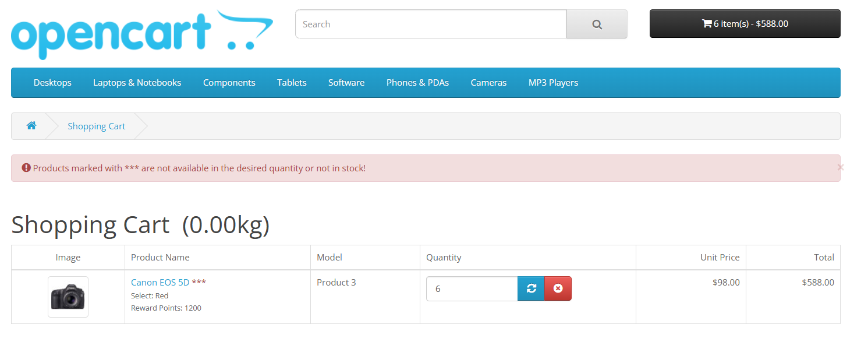The height and width of the screenshot is (338, 868).
Task: Click the quantity refresh update icon button
Action: (x=531, y=288)
